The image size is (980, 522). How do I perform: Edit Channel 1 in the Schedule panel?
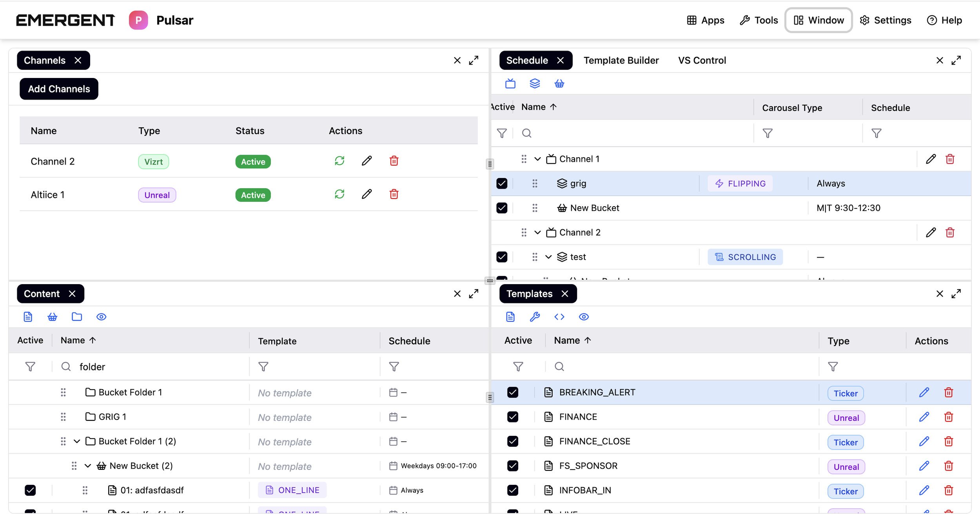[x=931, y=159]
